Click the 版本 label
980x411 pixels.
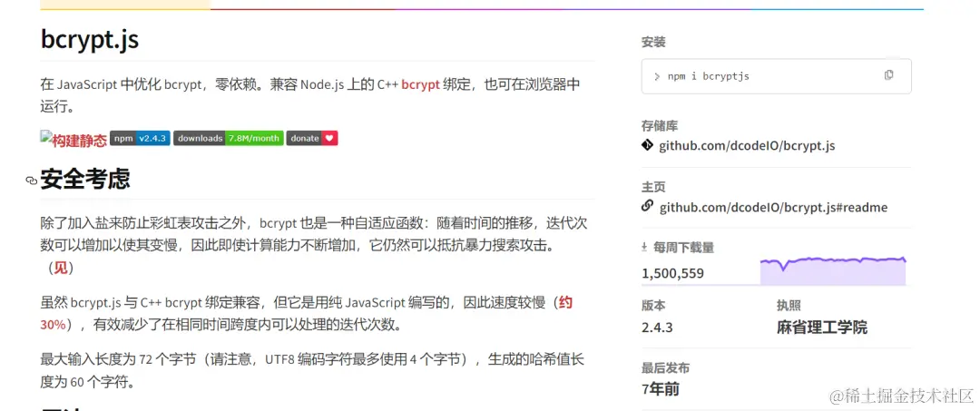pos(653,306)
